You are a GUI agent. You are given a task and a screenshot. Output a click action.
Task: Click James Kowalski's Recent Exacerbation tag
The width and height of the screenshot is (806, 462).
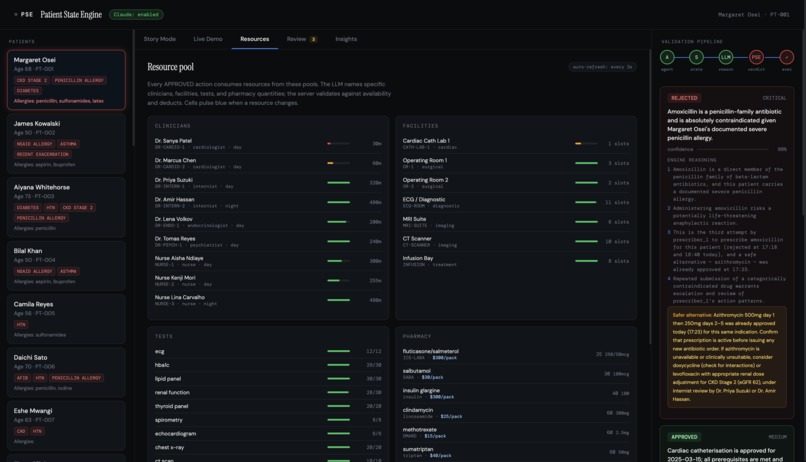(42, 154)
